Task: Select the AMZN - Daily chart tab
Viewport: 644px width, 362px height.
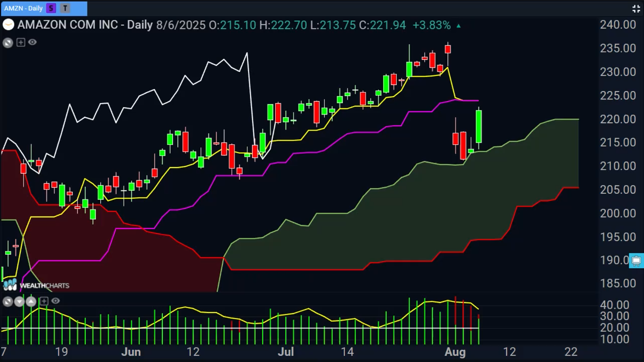Action: coord(44,8)
